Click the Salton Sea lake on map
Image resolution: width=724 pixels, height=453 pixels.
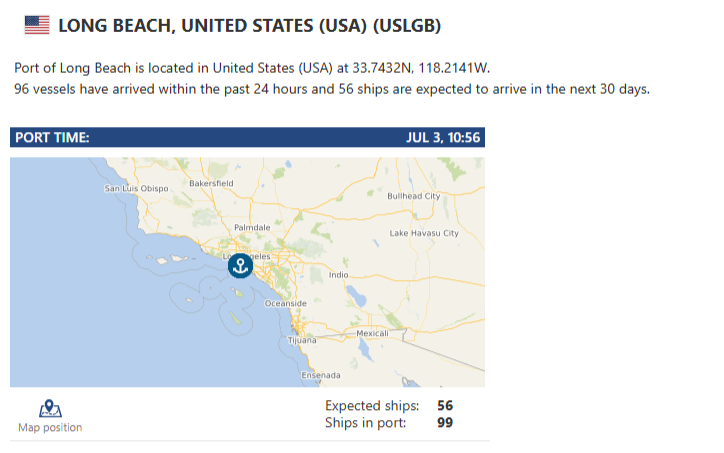pyautogui.click(x=356, y=296)
